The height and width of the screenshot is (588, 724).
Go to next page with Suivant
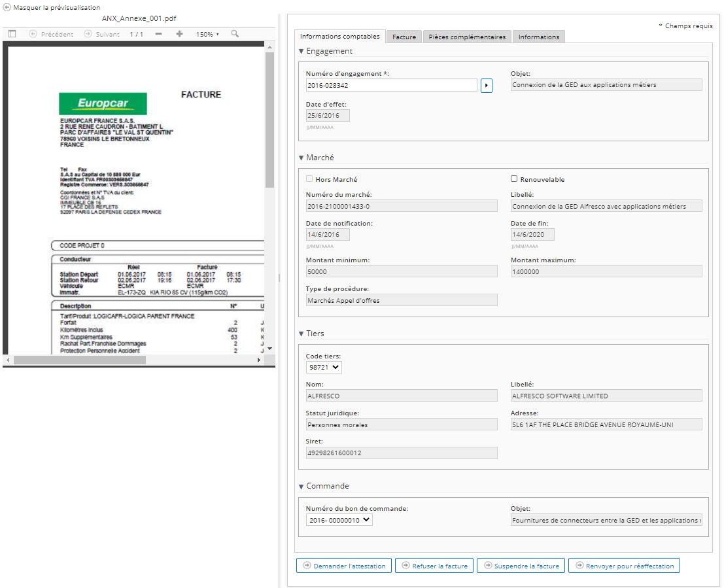(101, 34)
